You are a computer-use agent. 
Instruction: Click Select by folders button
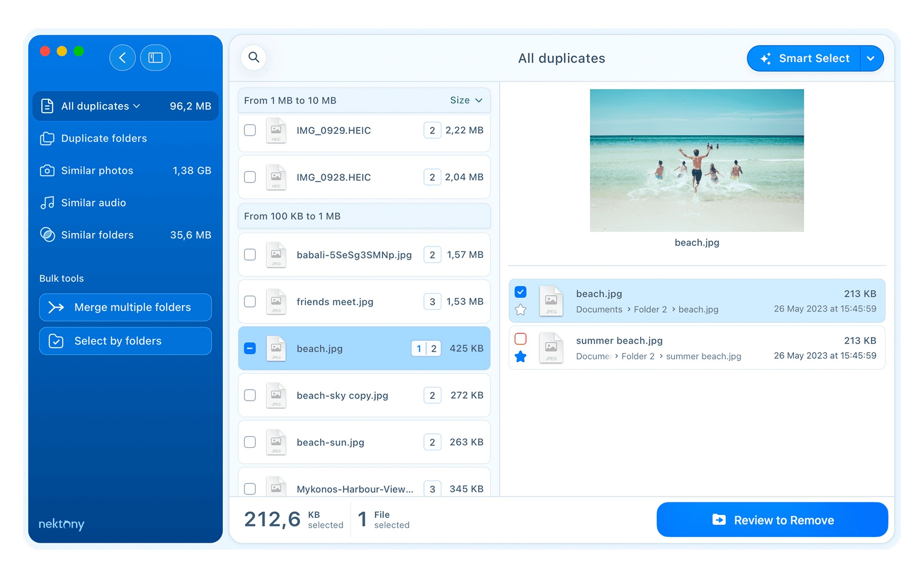tap(125, 341)
